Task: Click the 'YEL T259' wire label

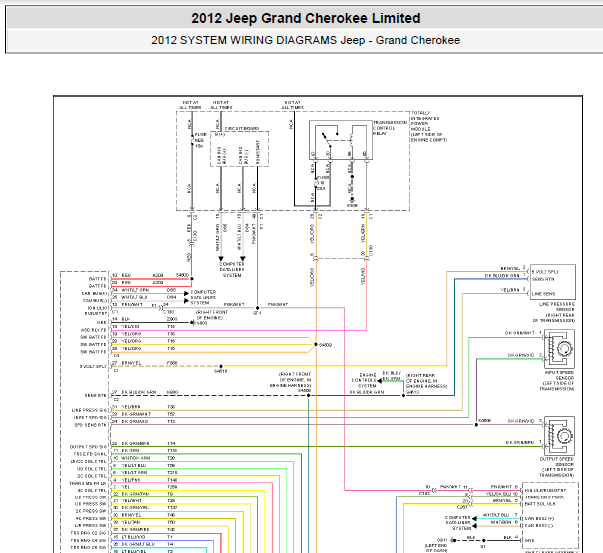Action: 149,487
